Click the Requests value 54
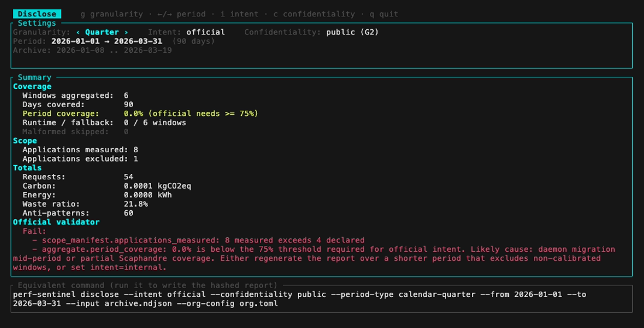 tap(129, 177)
